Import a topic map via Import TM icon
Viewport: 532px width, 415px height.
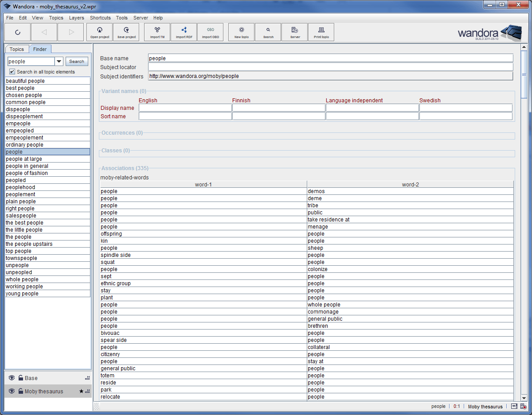click(x=156, y=31)
